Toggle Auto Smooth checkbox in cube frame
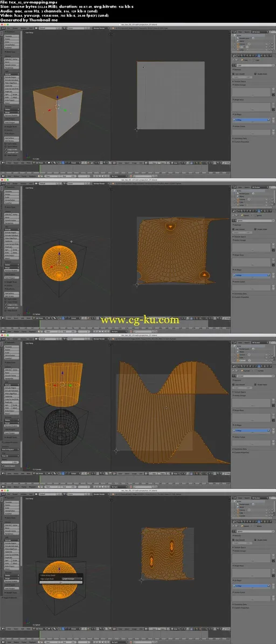Screen dimensions: 276x644 tap(233, 74)
